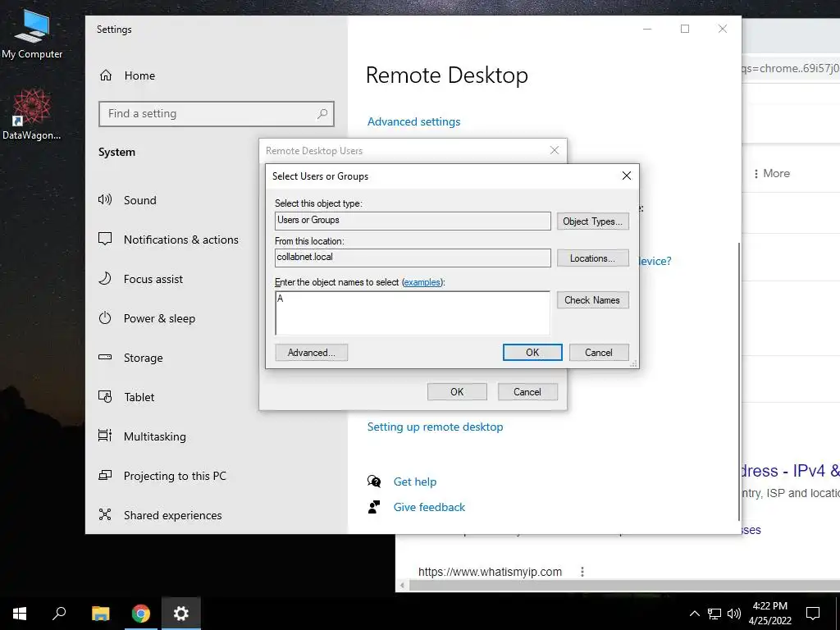Cancel the Remote Desktop Users dialog
The height and width of the screenshot is (630, 840).
point(527,391)
